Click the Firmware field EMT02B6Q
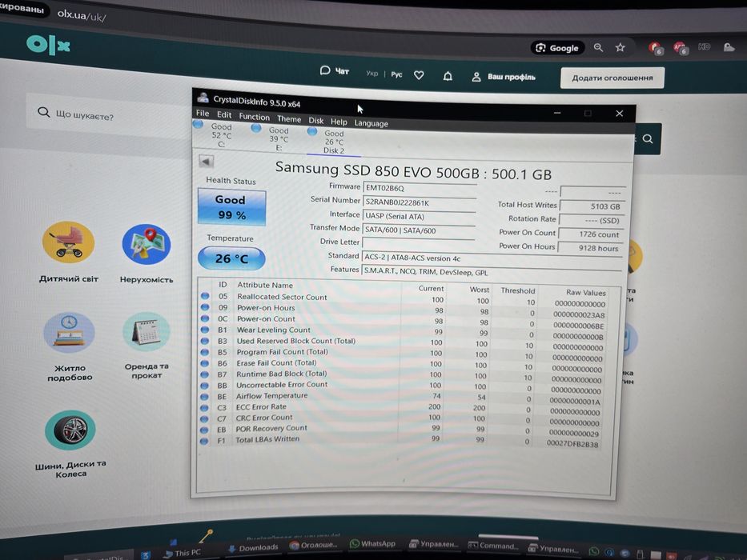This screenshot has width=747, height=560. tap(420, 188)
